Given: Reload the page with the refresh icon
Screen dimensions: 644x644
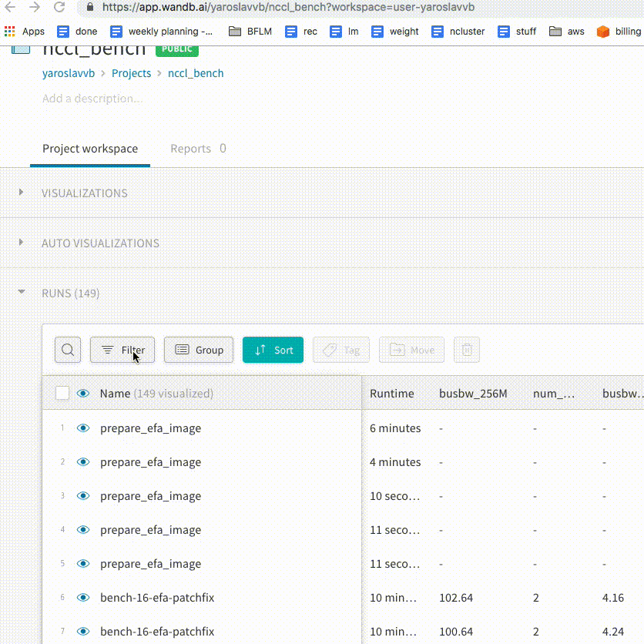Looking at the screenshot, I should 59,7.
